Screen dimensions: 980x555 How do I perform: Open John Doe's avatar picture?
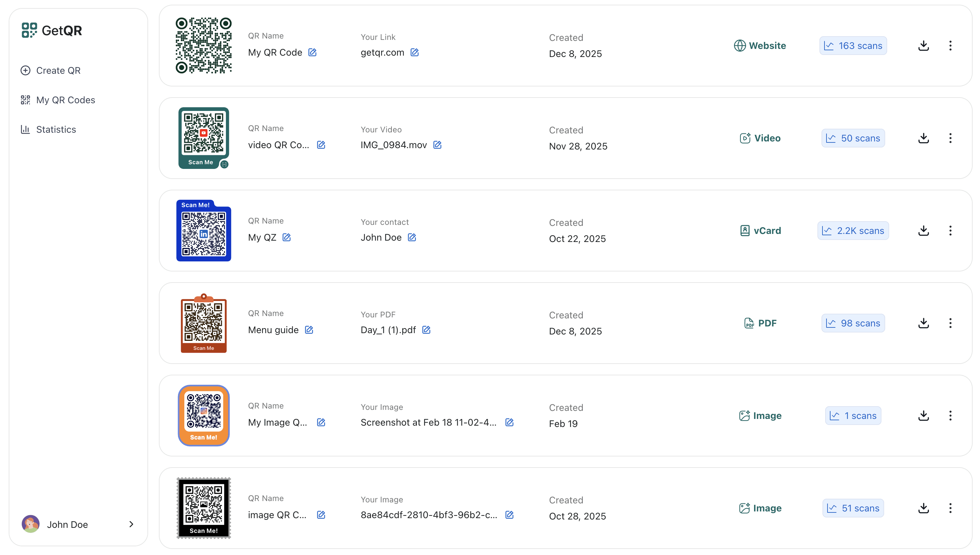tap(30, 524)
